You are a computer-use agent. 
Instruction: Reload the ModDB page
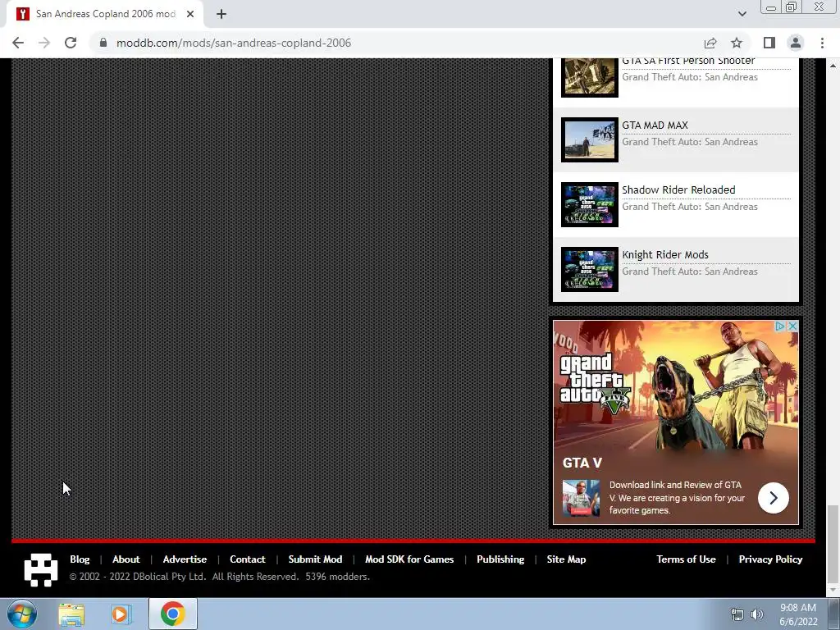tap(71, 43)
